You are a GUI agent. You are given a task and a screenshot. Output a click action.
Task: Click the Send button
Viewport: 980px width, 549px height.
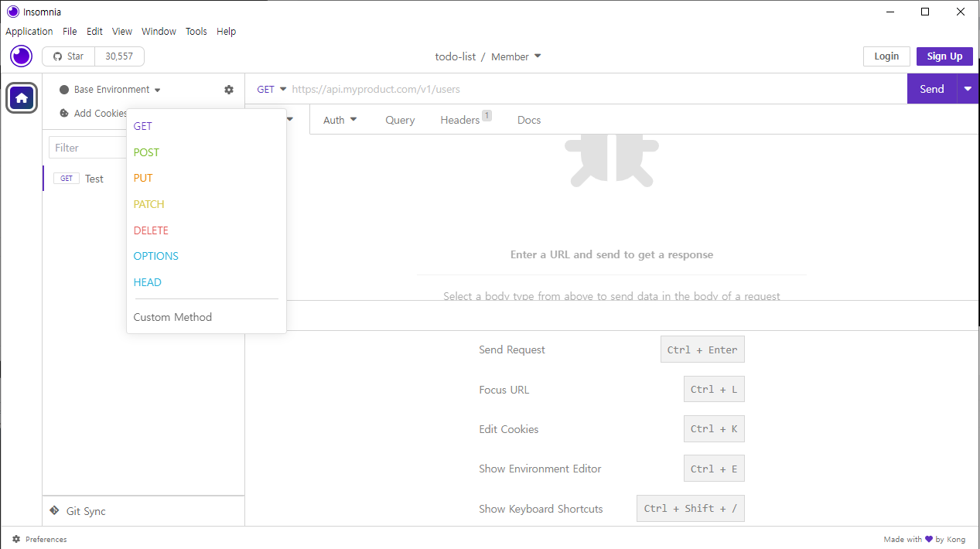click(x=932, y=89)
